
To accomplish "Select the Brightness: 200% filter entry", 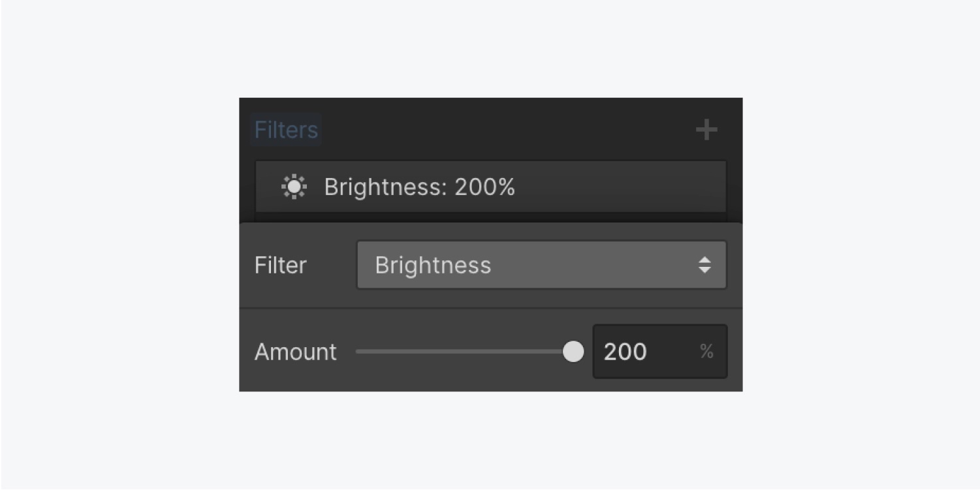I will point(490,187).
